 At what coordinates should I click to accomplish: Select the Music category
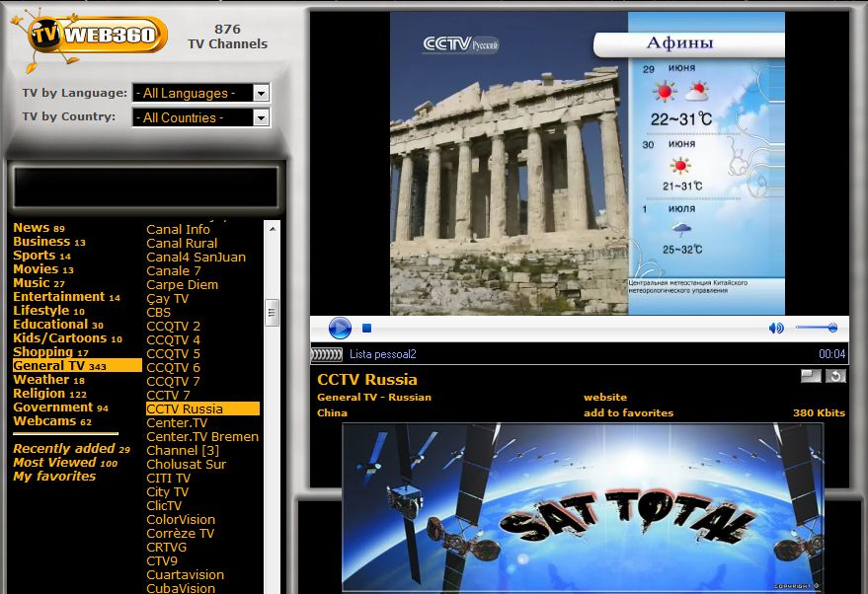tap(39, 283)
